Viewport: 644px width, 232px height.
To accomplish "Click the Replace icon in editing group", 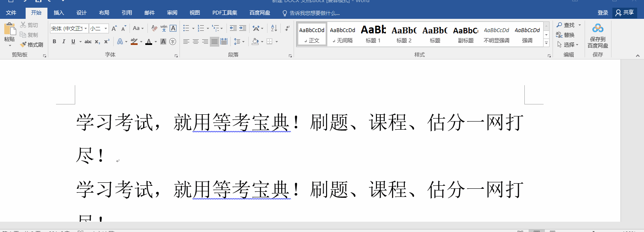I will click(559, 35).
